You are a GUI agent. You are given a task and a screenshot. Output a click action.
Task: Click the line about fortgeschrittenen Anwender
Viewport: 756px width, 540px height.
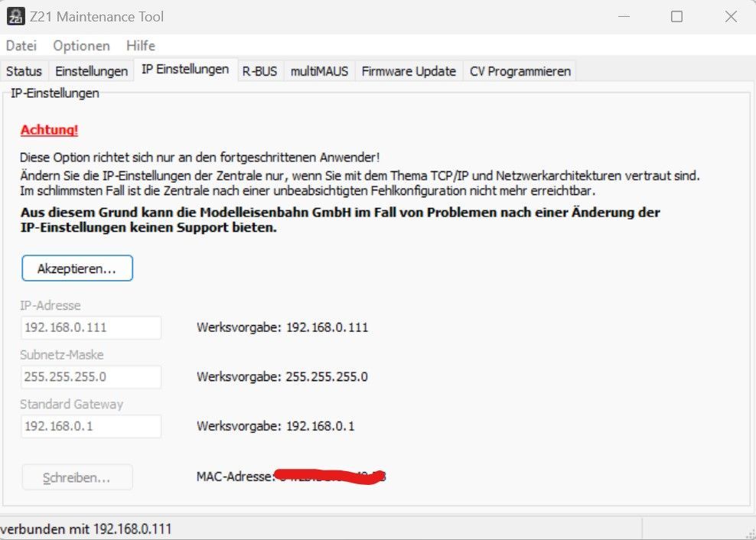point(200,158)
